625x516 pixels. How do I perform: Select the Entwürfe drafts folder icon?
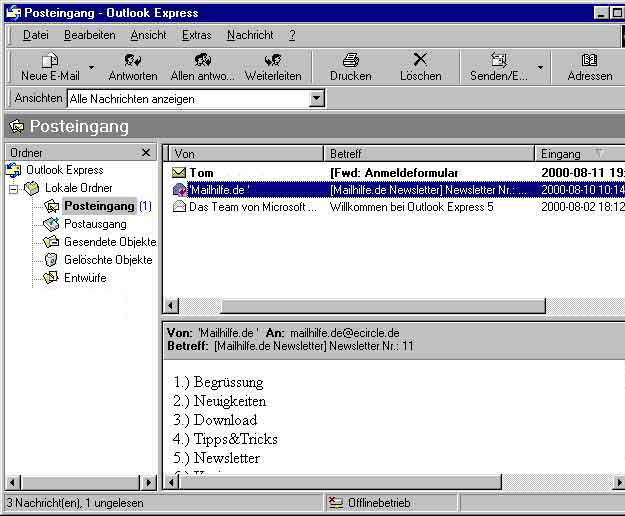point(51,278)
